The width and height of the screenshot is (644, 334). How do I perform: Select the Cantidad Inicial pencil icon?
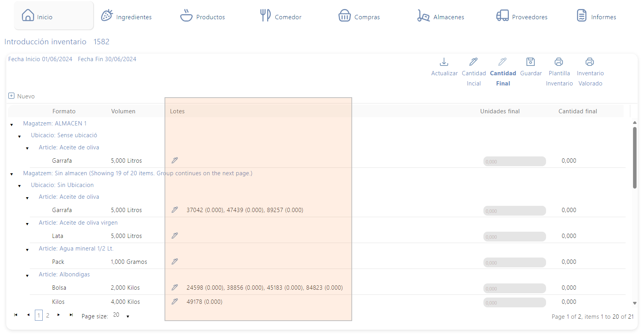pos(473,62)
